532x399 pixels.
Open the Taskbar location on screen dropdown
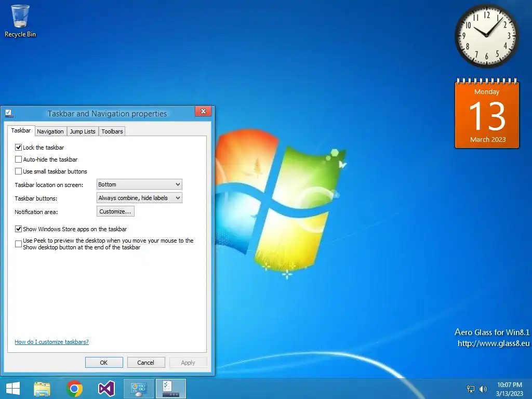tap(139, 184)
